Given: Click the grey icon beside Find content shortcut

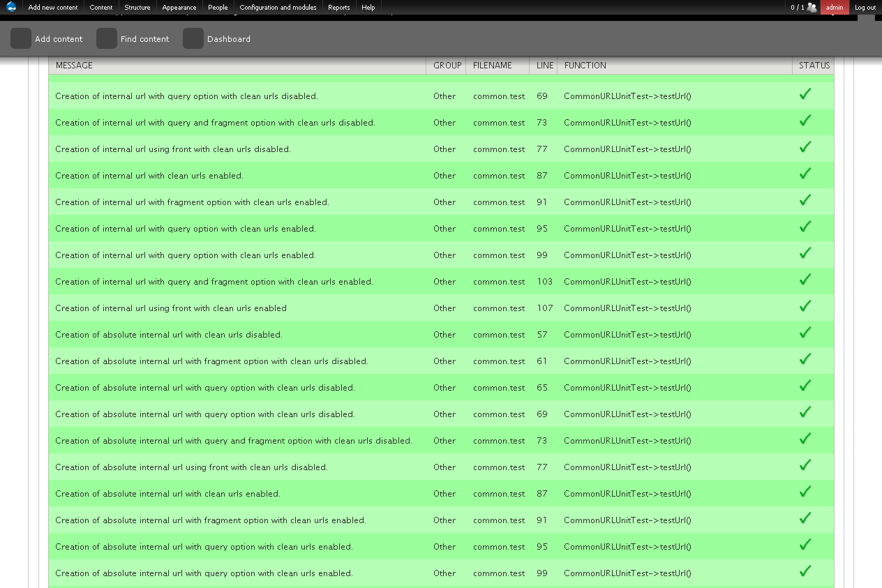Looking at the screenshot, I should (x=107, y=38).
